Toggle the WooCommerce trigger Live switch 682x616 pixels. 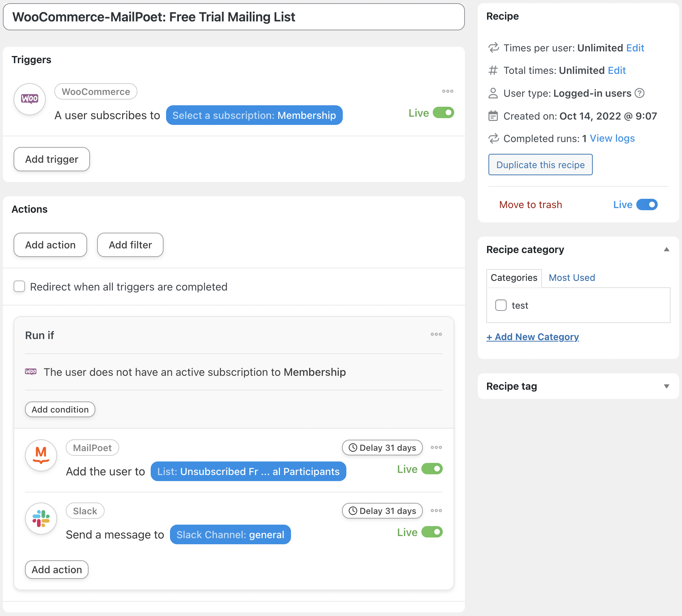[443, 113]
